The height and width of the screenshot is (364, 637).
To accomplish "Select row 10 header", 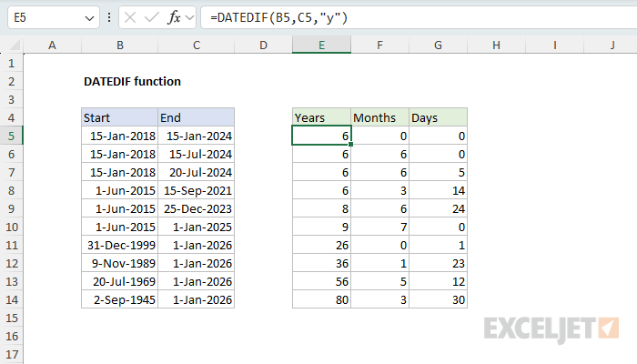I will 11,227.
